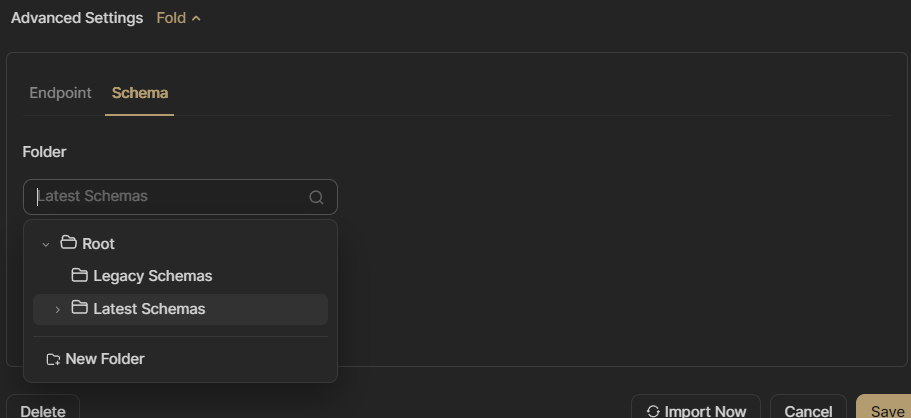Screen dimensions: 911x418
Task: Create a New Folder from the dropdown
Action: 181,359
